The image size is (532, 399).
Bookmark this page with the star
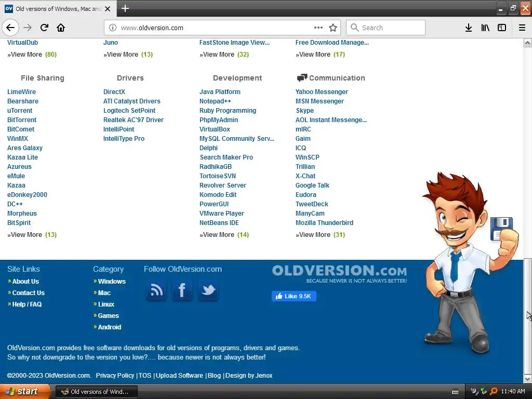(x=333, y=28)
